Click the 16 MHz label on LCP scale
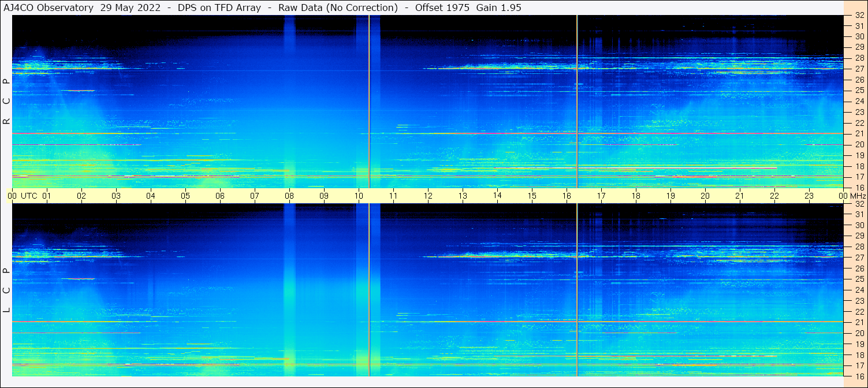 859,376
